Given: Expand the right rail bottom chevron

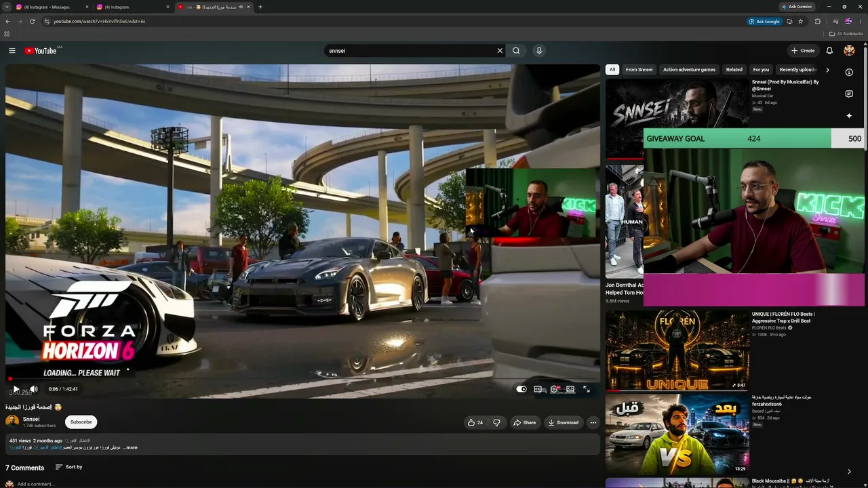Looking at the screenshot, I should click(849, 472).
